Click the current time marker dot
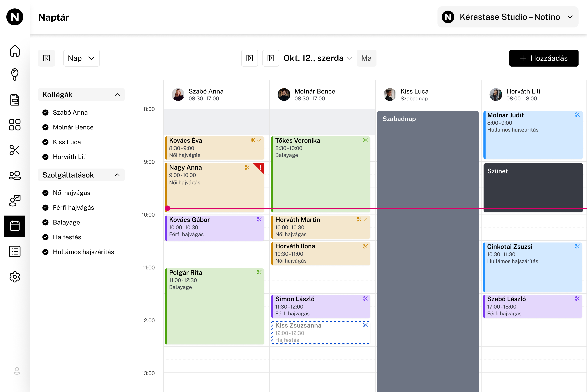Viewport: 587px width, 392px height. [x=167, y=208]
